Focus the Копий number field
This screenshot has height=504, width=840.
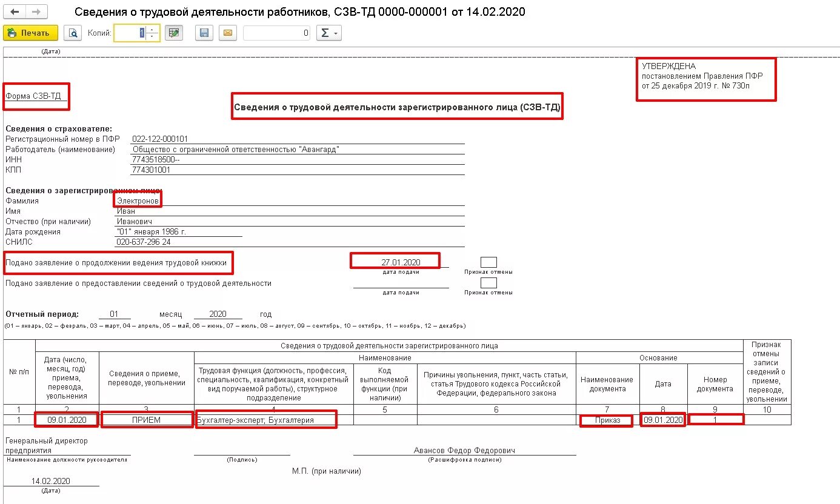point(130,33)
